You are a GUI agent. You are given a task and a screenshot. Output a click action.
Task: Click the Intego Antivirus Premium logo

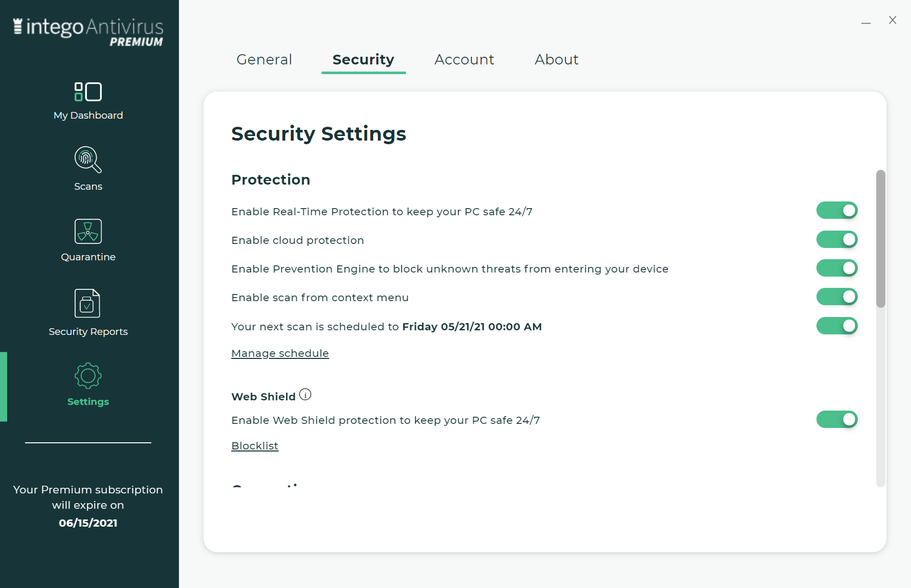[x=88, y=32]
